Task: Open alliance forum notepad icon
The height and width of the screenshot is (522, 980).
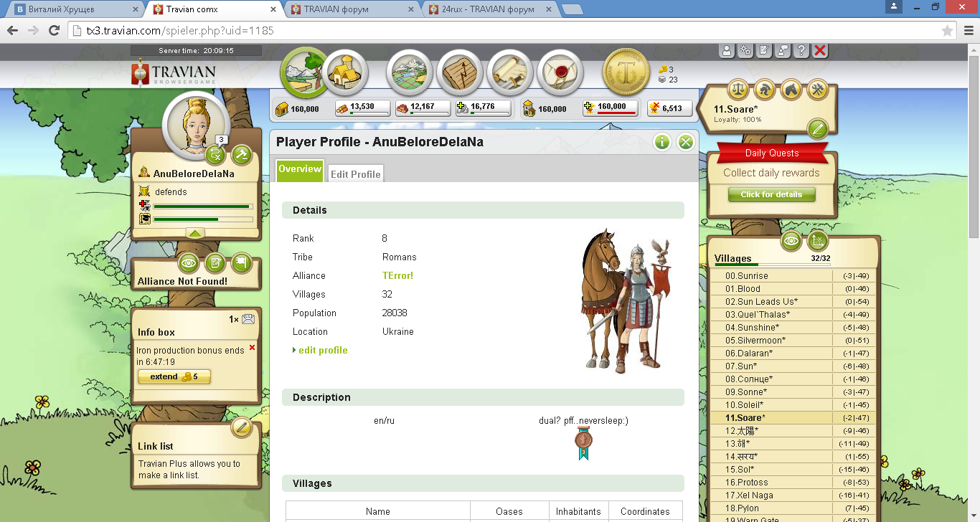Action: 215,263
